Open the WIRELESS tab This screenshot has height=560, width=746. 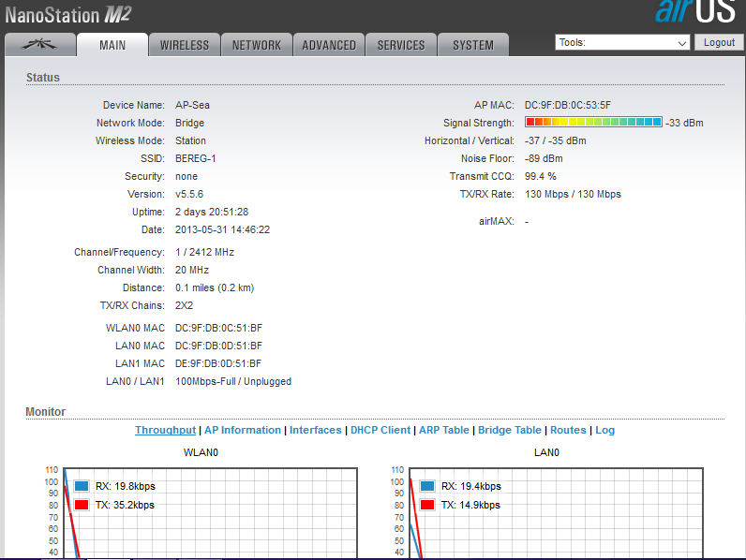[x=185, y=45]
